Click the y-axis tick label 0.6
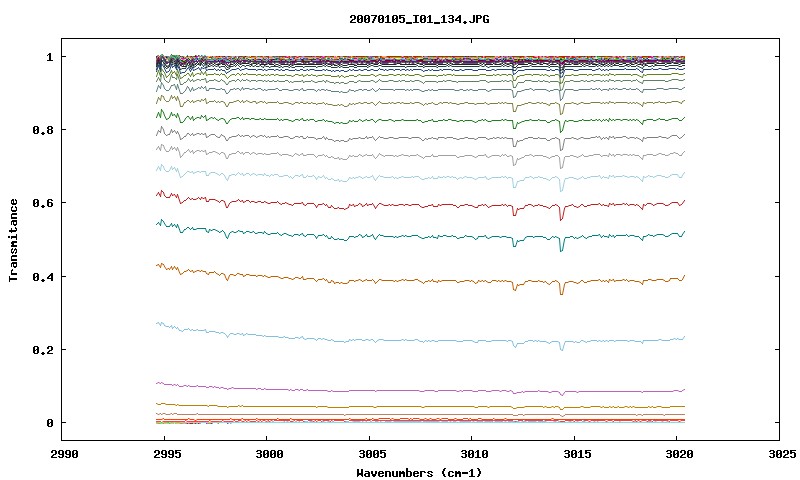This screenshot has width=800, height=480. [43, 203]
